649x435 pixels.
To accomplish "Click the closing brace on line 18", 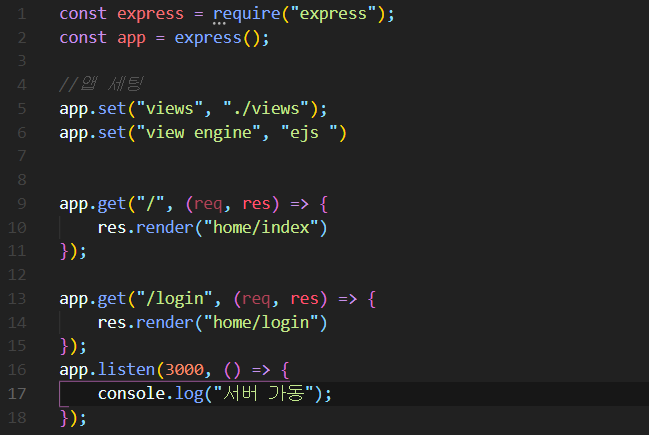I will pos(64,417).
